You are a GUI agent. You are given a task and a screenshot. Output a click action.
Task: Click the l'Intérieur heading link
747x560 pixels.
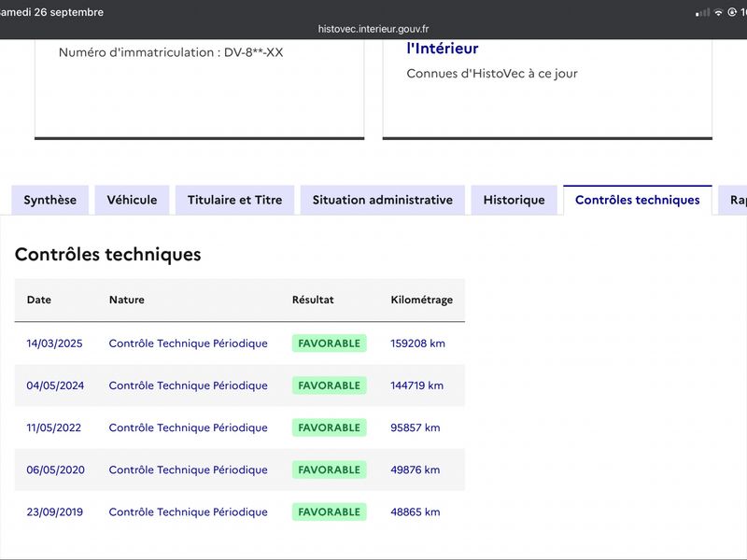[x=442, y=49]
